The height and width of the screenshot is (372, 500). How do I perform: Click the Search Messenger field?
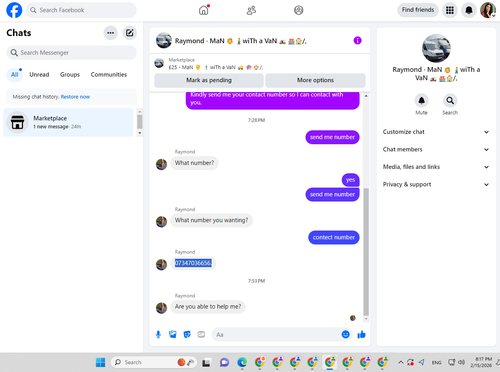[71, 53]
